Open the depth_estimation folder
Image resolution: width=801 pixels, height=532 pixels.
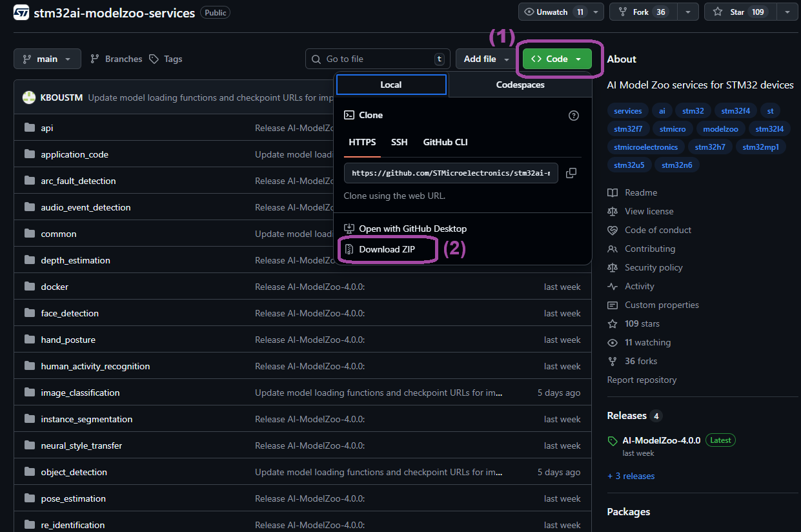(x=76, y=260)
